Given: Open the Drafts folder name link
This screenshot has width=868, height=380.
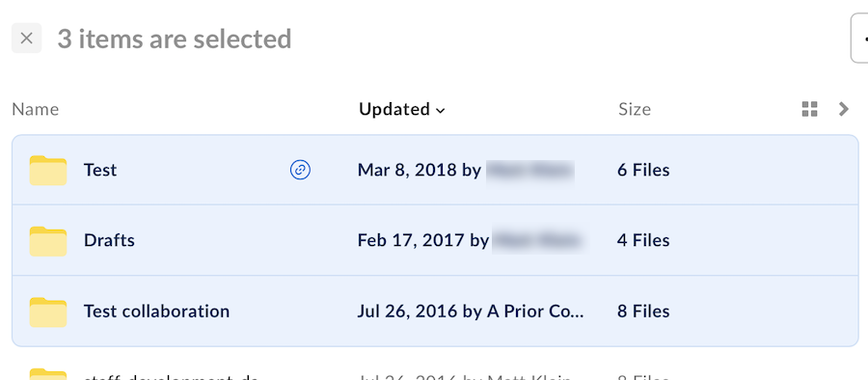Looking at the screenshot, I should click(109, 240).
